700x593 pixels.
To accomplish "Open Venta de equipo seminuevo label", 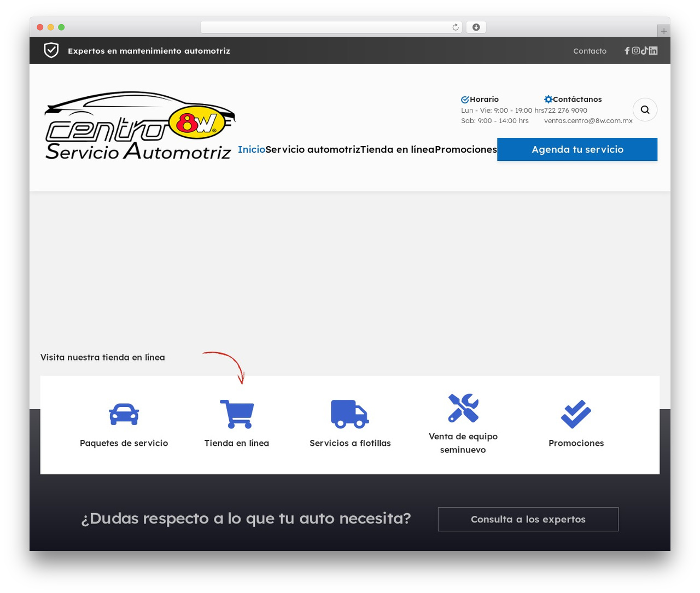I will tap(463, 443).
